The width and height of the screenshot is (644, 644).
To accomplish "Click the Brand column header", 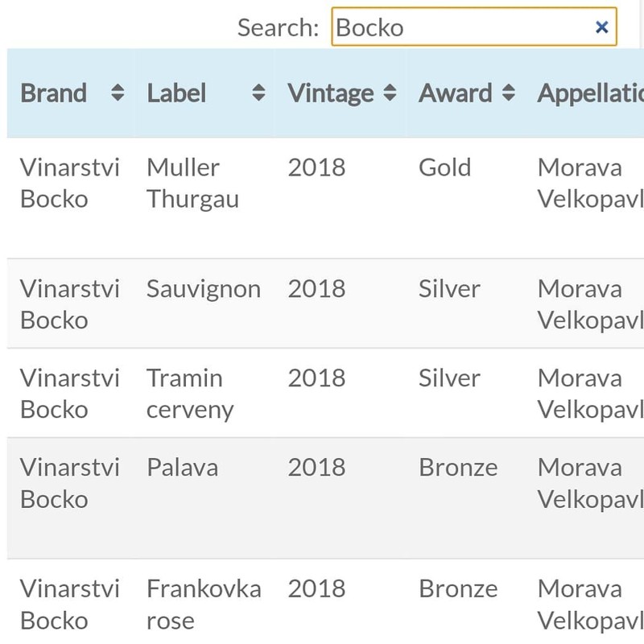I will 53,93.
